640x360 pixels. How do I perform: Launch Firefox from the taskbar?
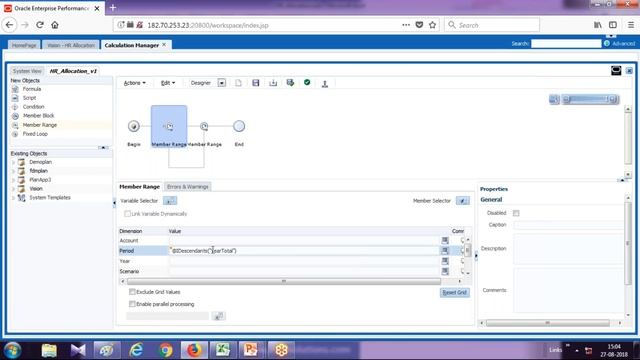tap(194, 350)
